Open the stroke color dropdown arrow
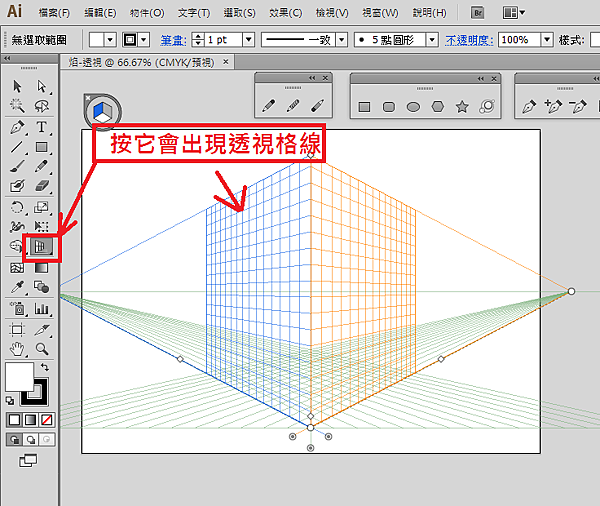Image resolution: width=600 pixels, height=506 pixels. (x=143, y=39)
